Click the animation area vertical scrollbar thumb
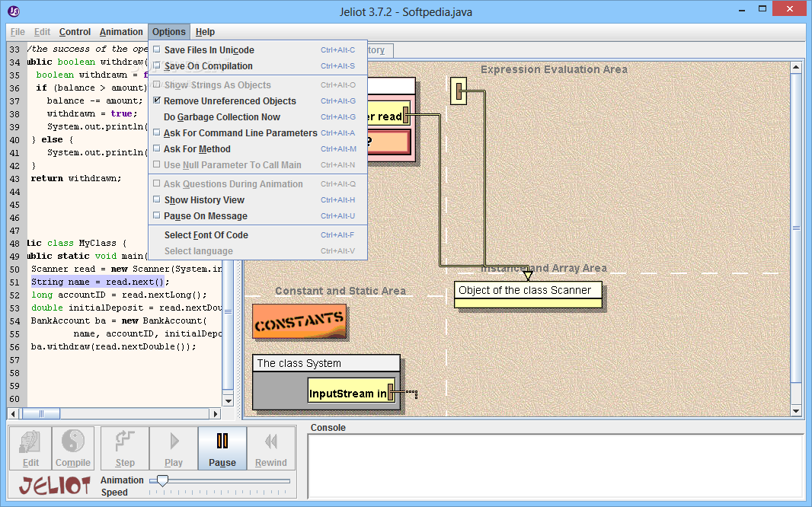Screen dimensions: 812x507 [797, 228]
